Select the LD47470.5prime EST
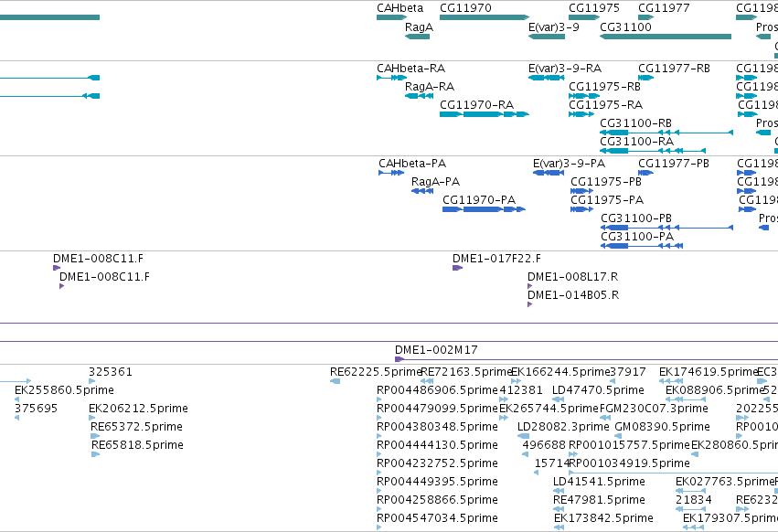The width and height of the screenshot is (778, 532). click(559, 399)
